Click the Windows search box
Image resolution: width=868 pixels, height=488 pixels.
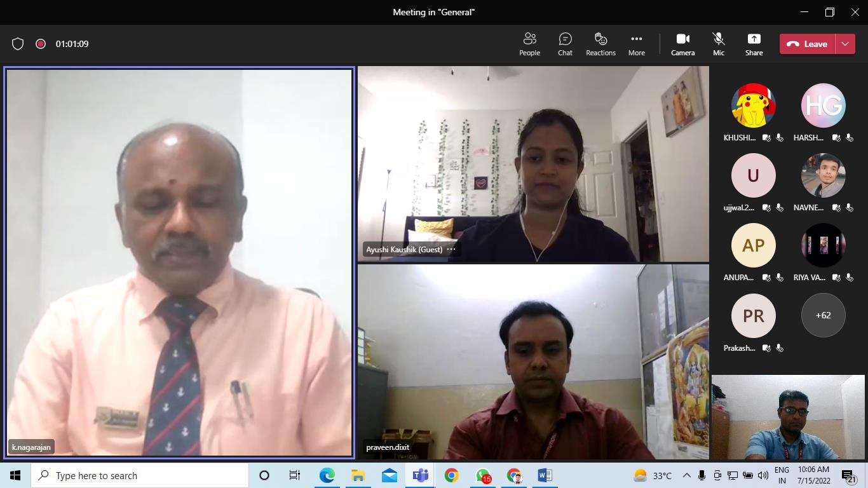coord(140,475)
